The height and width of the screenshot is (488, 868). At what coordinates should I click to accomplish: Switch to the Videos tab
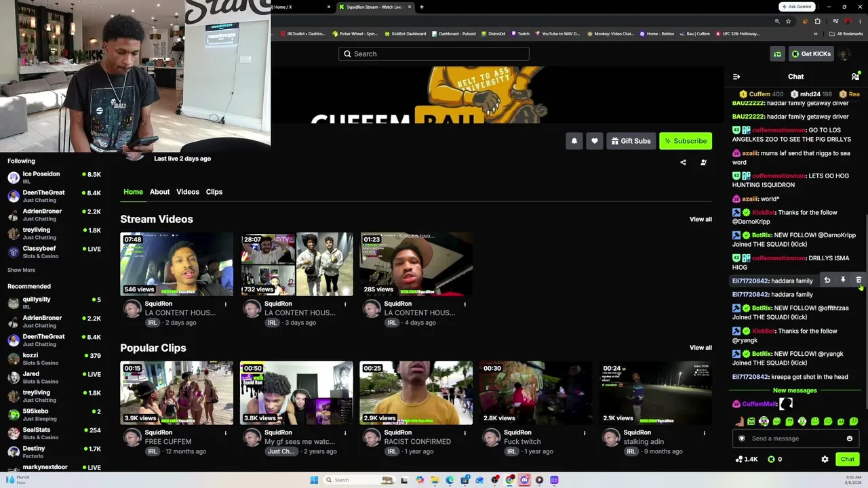188,192
